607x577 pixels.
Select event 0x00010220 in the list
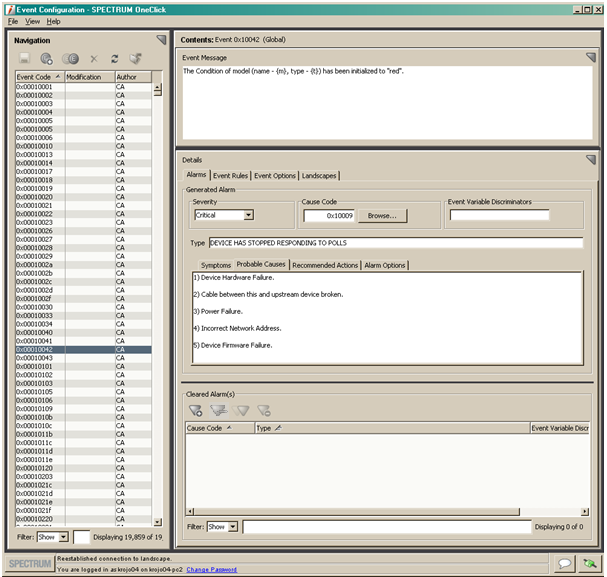coord(83,519)
